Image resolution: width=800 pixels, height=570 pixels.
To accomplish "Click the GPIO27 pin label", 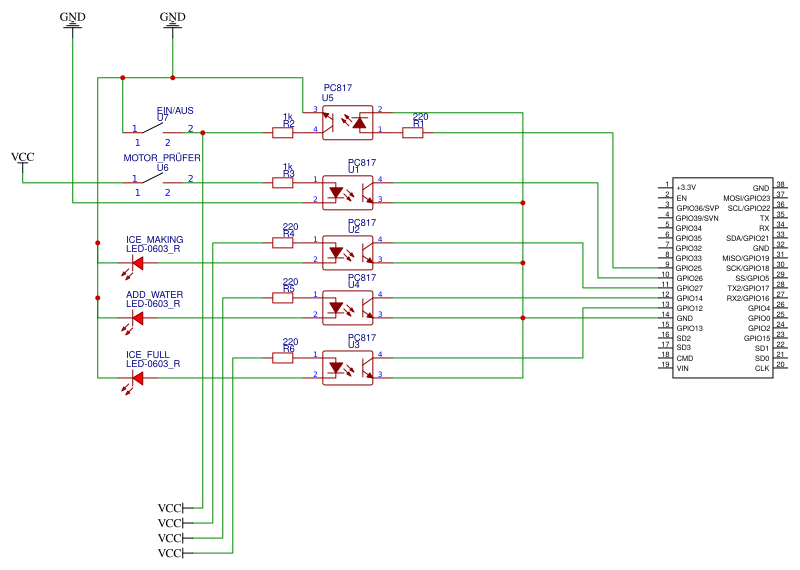I will click(690, 288).
